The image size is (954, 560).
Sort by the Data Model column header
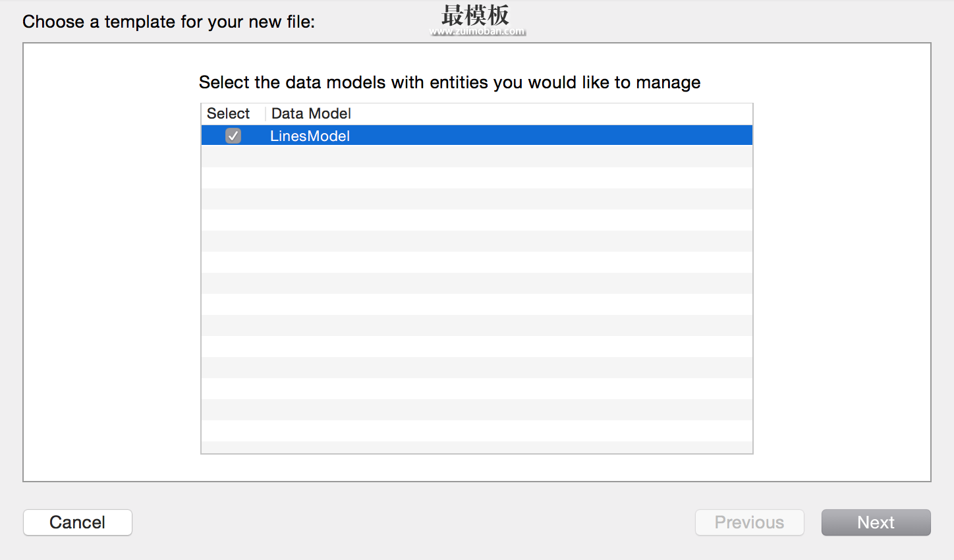311,113
